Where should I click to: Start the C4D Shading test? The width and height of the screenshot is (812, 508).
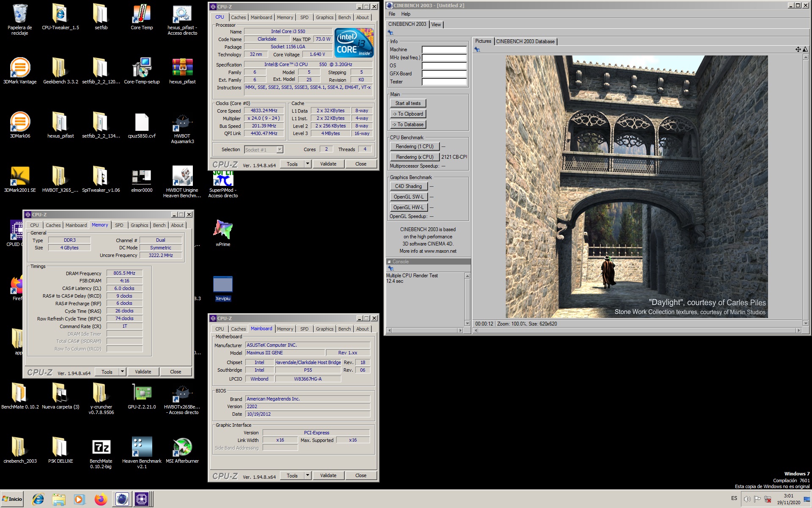(x=409, y=186)
